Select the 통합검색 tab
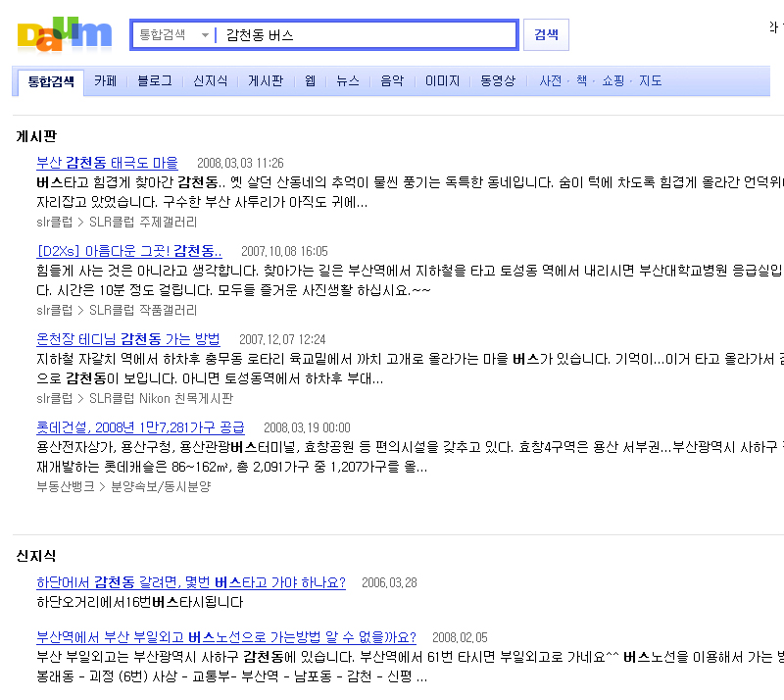Screen dimensions: 784x700 point(51,81)
